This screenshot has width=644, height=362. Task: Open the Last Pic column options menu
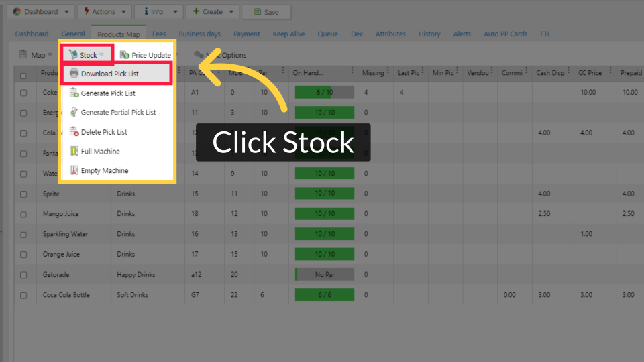(422, 70)
